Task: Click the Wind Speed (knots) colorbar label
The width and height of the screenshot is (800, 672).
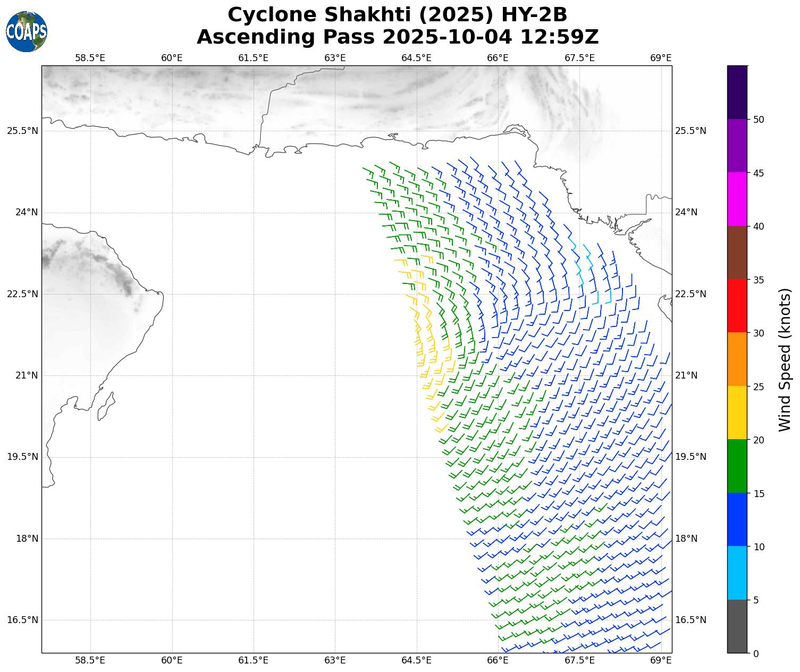Action: (785, 359)
